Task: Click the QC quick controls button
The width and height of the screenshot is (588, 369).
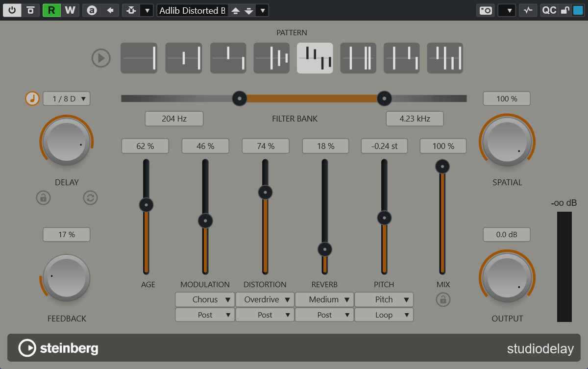Action: [549, 10]
